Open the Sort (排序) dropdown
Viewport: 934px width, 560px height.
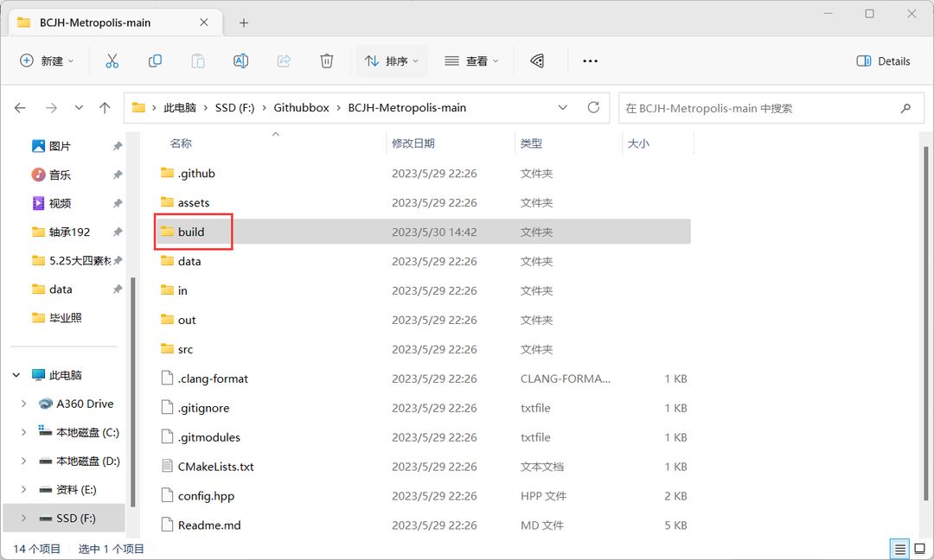(x=392, y=60)
